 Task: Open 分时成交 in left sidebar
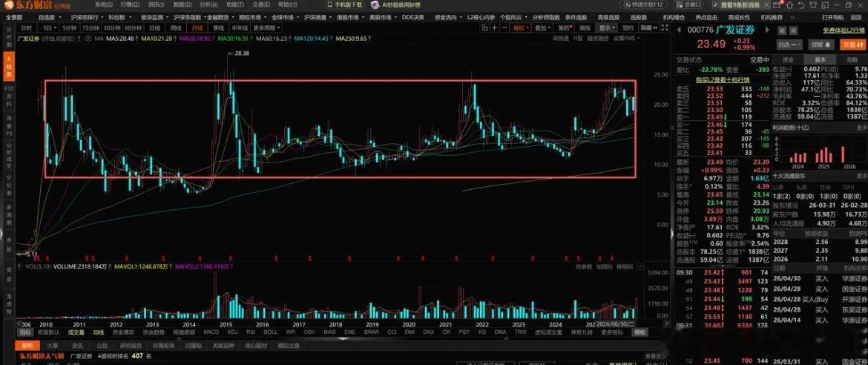[x=9, y=157]
